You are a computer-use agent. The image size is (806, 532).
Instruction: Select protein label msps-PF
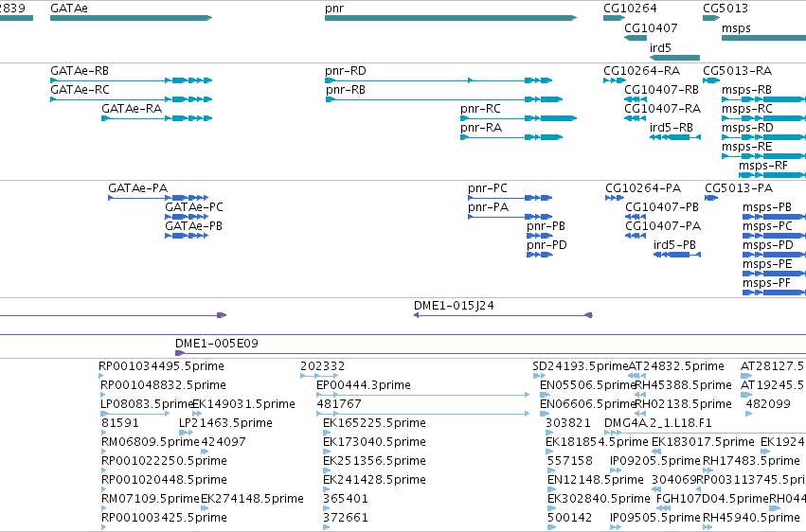coord(766,283)
